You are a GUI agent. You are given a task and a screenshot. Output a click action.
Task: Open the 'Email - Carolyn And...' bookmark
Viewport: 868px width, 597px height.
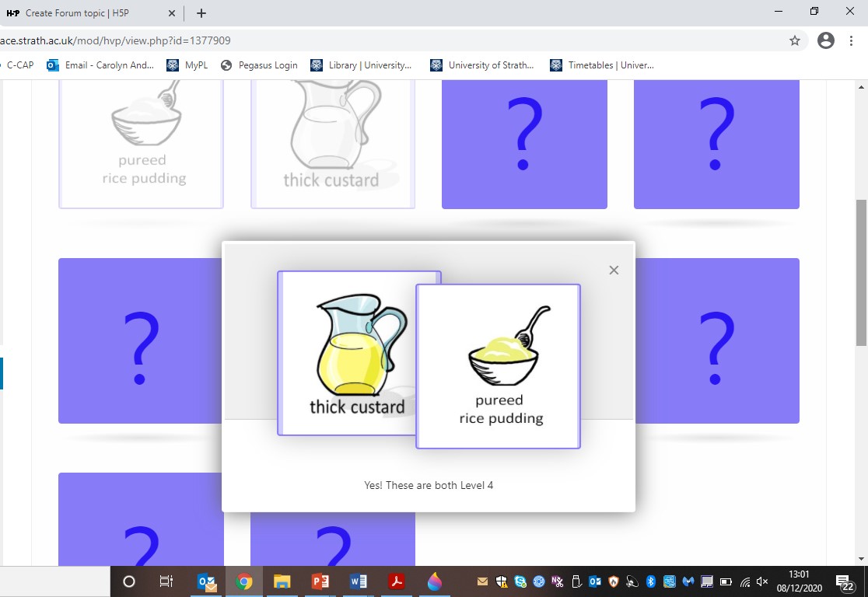tap(101, 65)
